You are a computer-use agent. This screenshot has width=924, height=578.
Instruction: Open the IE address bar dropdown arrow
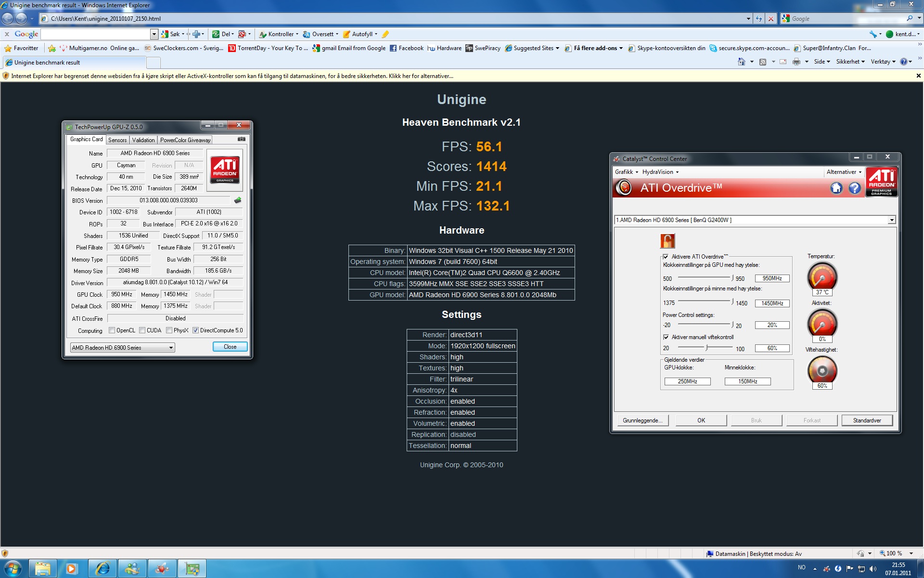coord(748,19)
